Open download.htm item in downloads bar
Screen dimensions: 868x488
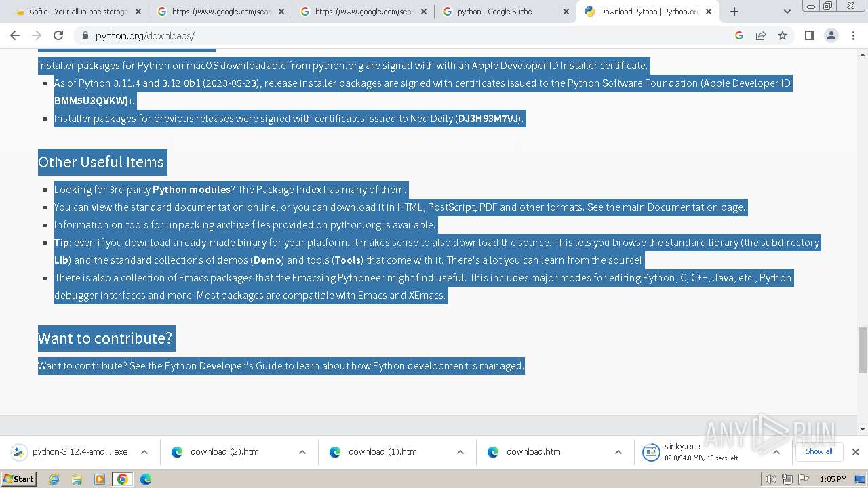[532, 452]
